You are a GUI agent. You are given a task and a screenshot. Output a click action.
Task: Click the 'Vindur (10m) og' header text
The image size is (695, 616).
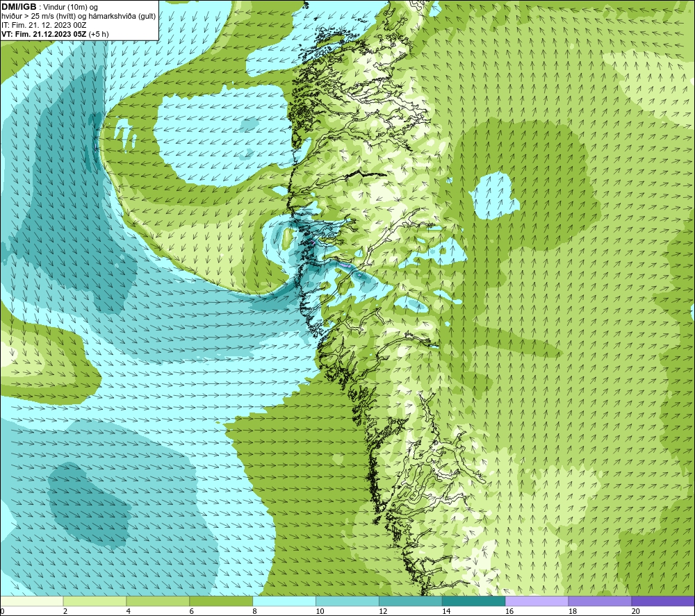pyautogui.click(x=71, y=7)
